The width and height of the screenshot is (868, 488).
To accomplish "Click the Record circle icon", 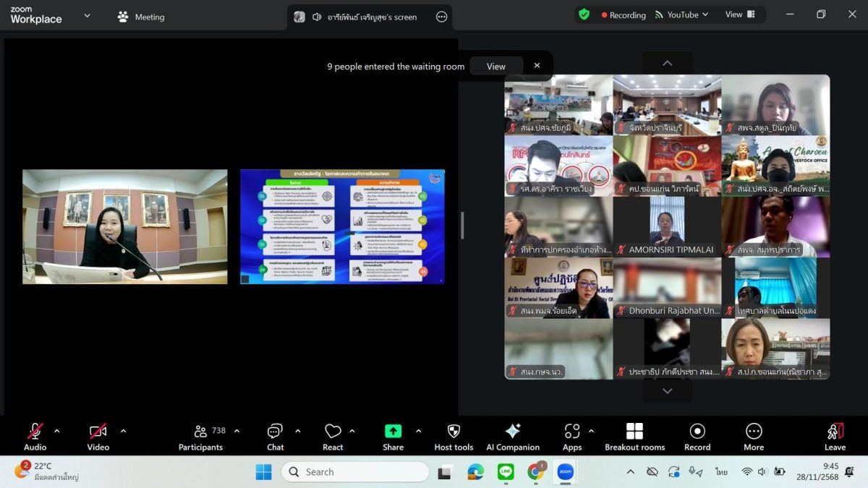I will (x=697, y=432).
